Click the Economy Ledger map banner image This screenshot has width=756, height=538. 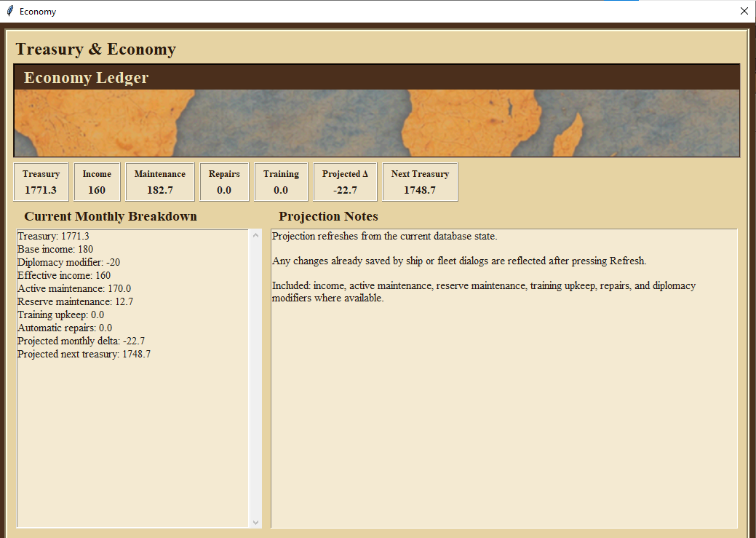click(377, 123)
